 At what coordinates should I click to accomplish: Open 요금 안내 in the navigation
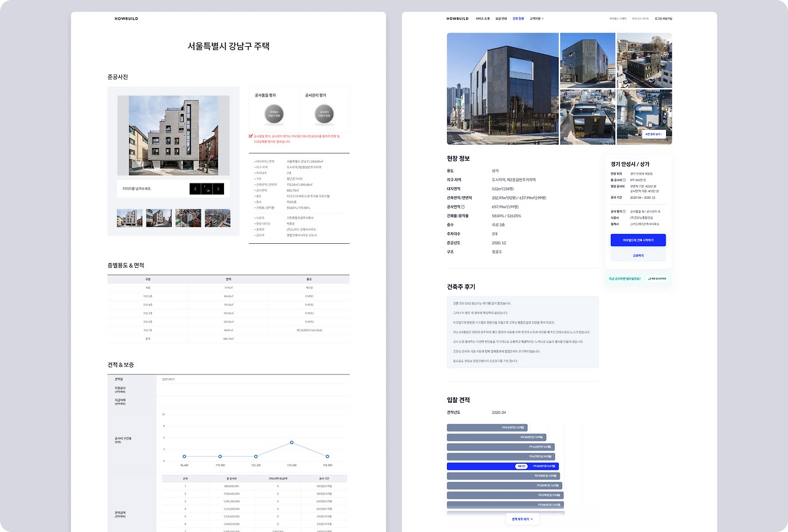click(502, 18)
